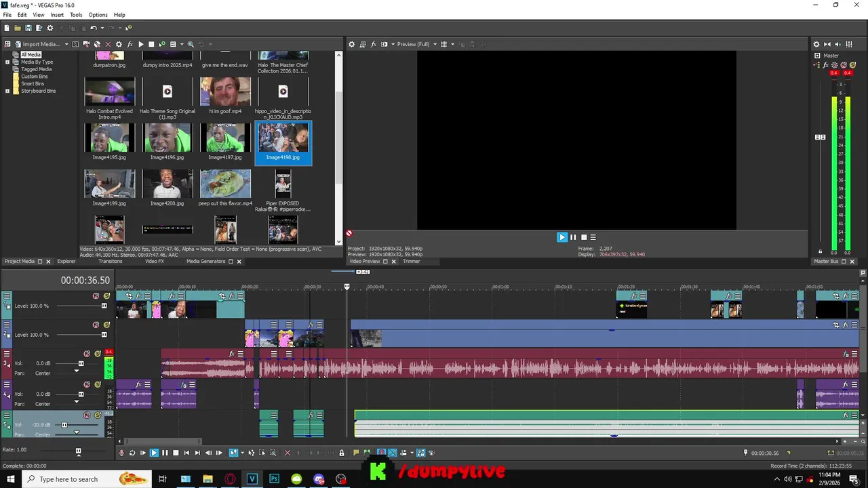Go to start in timeline transport
The height and width of the screenshot is (488, 868).
coord(186,453)
